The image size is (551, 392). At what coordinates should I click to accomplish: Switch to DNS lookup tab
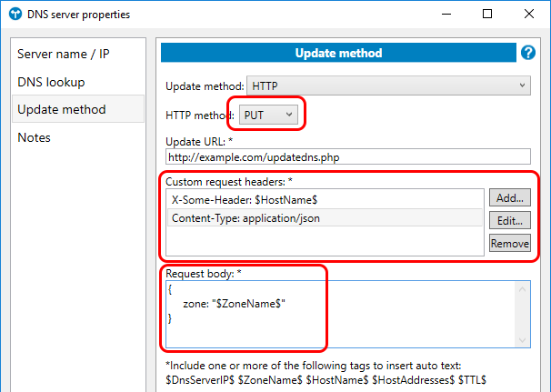[x=51, y=82]
